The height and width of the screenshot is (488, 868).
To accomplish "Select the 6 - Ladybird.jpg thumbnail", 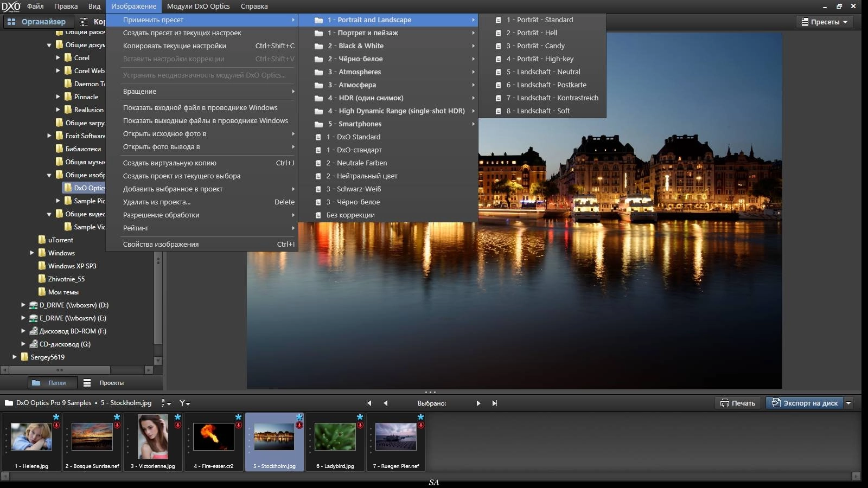I will tap(335, 436).
